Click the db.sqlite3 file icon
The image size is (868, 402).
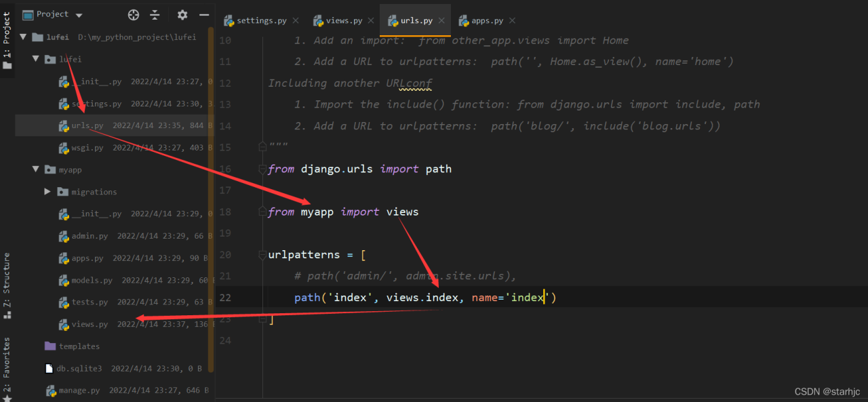49,368
